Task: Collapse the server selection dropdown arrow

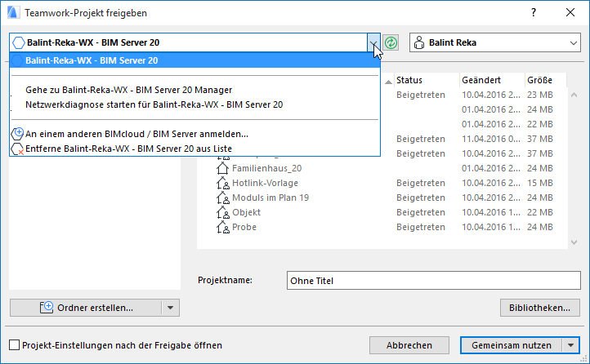Action: [373, 42]
